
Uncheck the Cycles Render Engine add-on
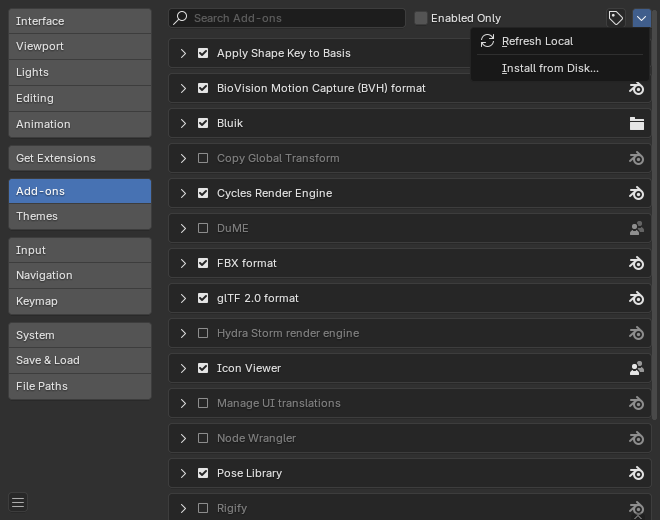click(203, 193)
